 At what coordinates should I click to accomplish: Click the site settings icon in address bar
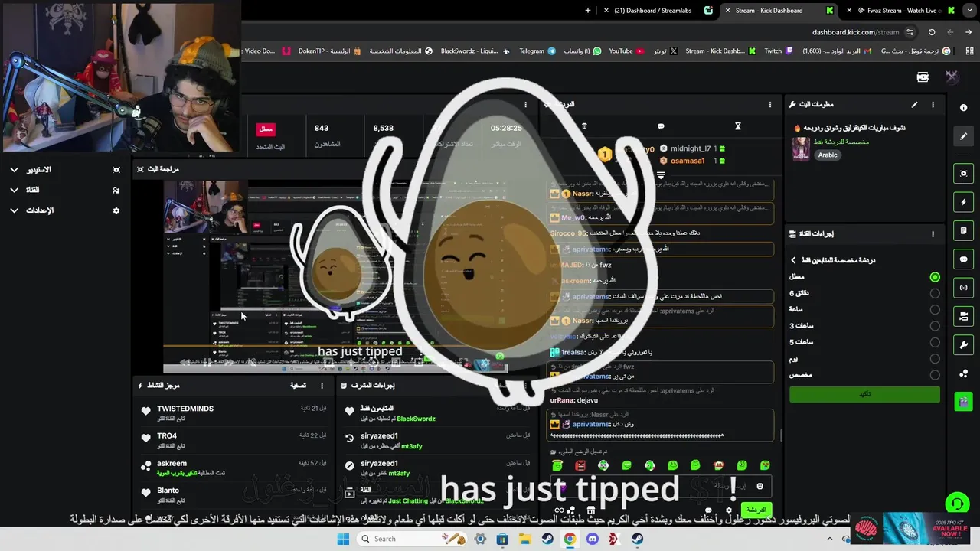[910, 32]
